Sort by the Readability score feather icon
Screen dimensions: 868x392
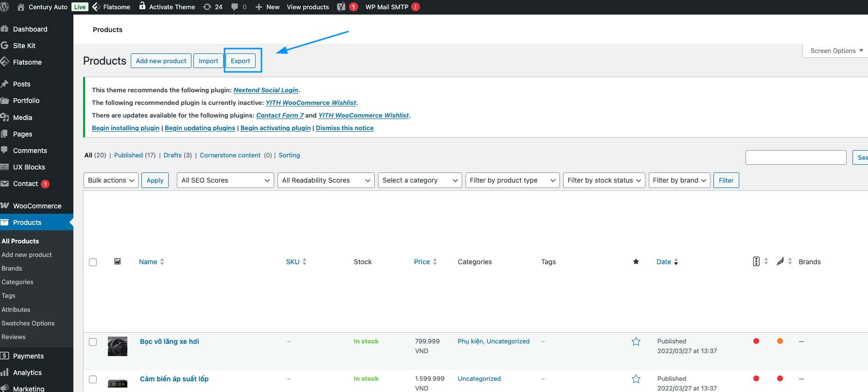tap(780, 261)
